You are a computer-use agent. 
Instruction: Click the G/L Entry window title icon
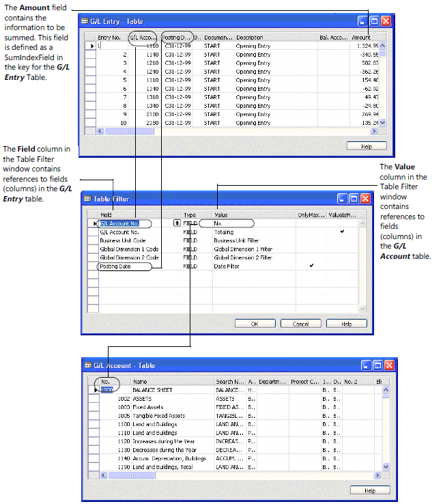pyautogui.click(x=85, y=21)
